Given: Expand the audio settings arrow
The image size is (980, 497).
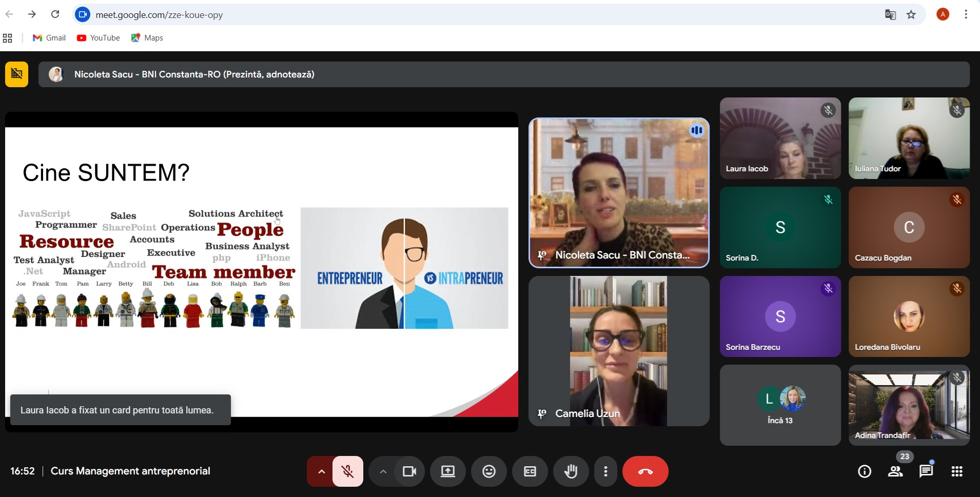Looking at the screenshot, I should coord(321,471).
